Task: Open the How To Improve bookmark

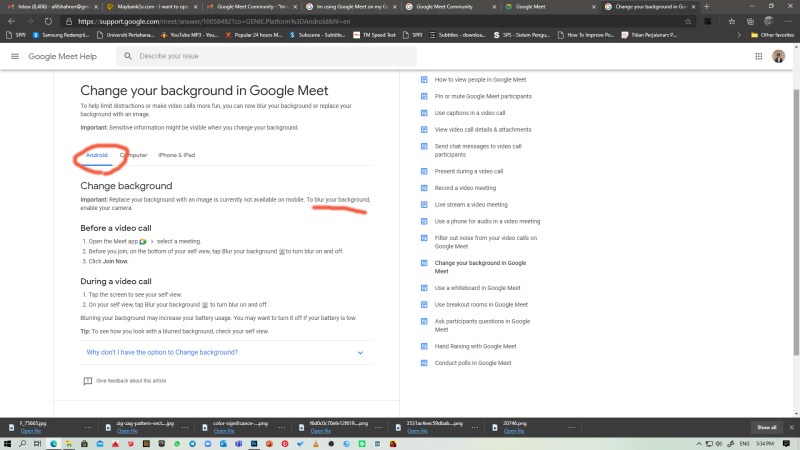Action: [586, 35]
